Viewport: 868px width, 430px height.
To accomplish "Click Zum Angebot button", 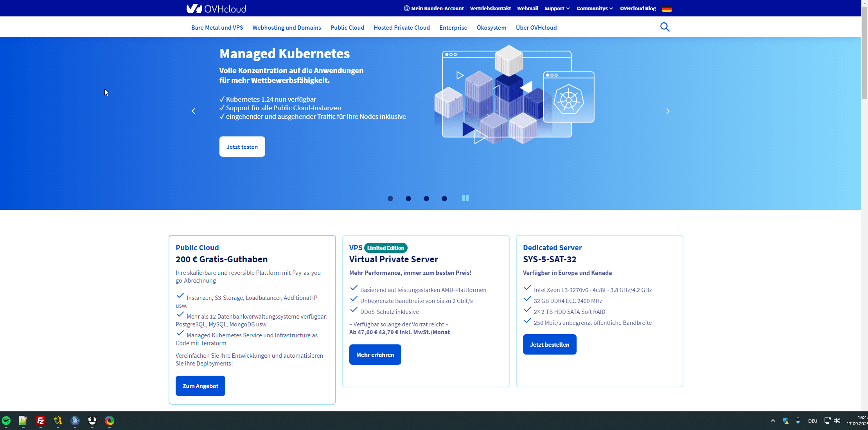I will tap(200, 386).
